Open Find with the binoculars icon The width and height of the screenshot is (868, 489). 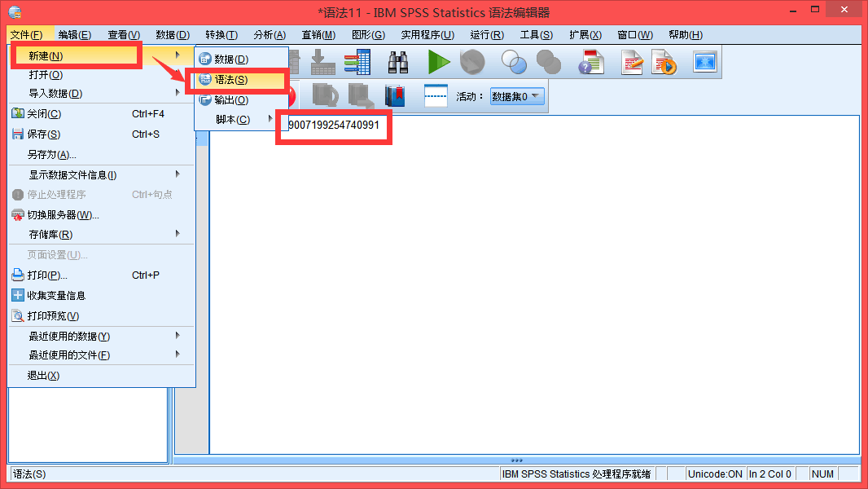(397, 62)
